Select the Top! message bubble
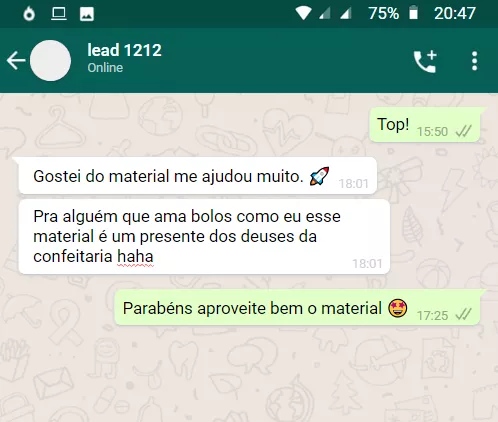The height and width of the screenshot is (422, 498). [425, 125]
